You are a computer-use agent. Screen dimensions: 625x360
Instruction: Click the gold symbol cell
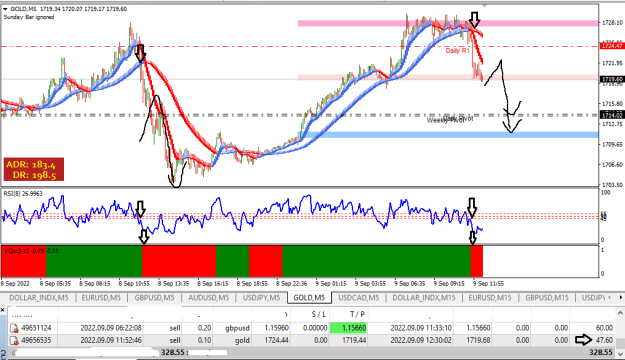[x=242, y=340]
